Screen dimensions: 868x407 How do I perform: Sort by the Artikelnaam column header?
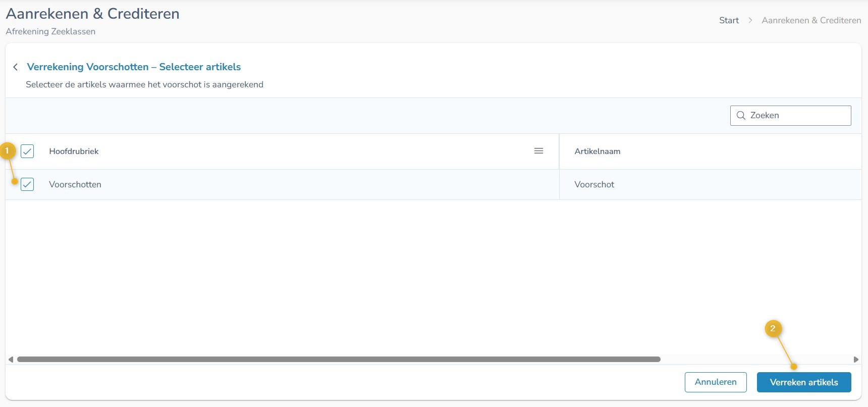(597, 151)
